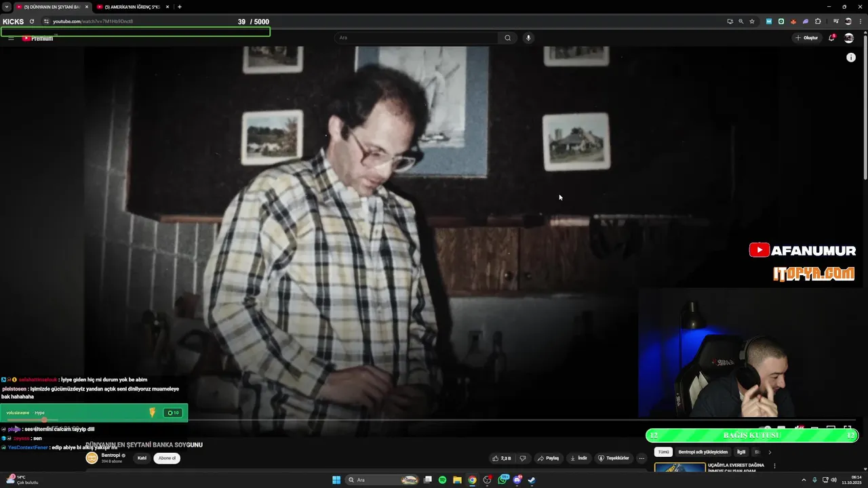
Task: Click the Paylaş share button
Action: (549, 458)
